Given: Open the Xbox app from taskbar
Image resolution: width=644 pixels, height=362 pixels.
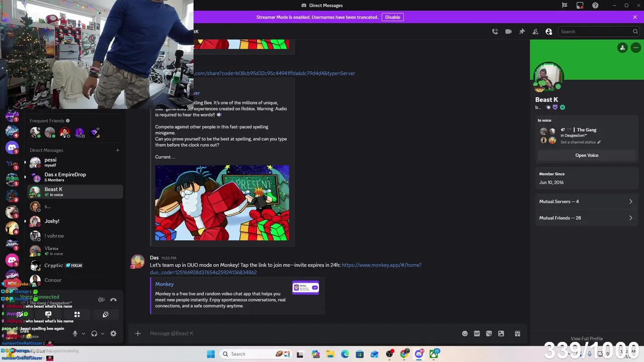Looking at the screenshot, I should (x=434, y=354).
